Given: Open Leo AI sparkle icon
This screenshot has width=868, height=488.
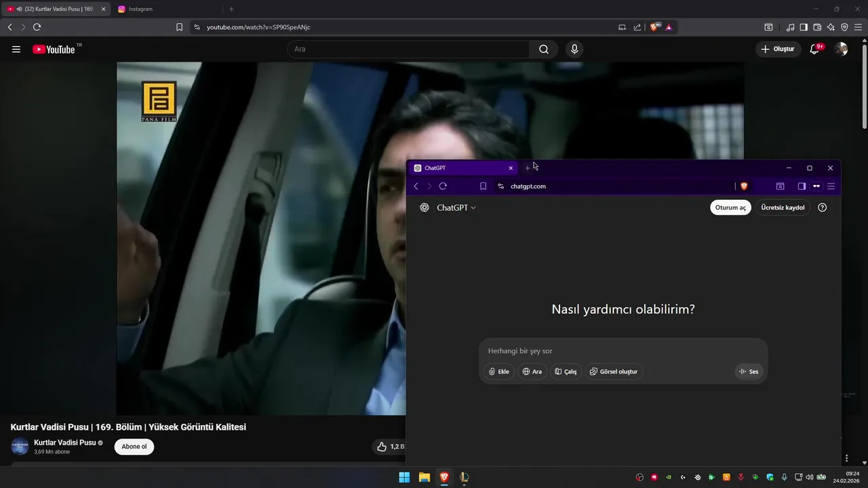Looking at the screenshot, I should tap(831, 27).
